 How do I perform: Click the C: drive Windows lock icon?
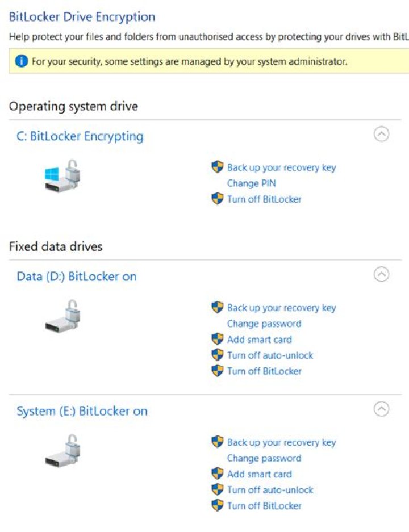pos(62,176)
